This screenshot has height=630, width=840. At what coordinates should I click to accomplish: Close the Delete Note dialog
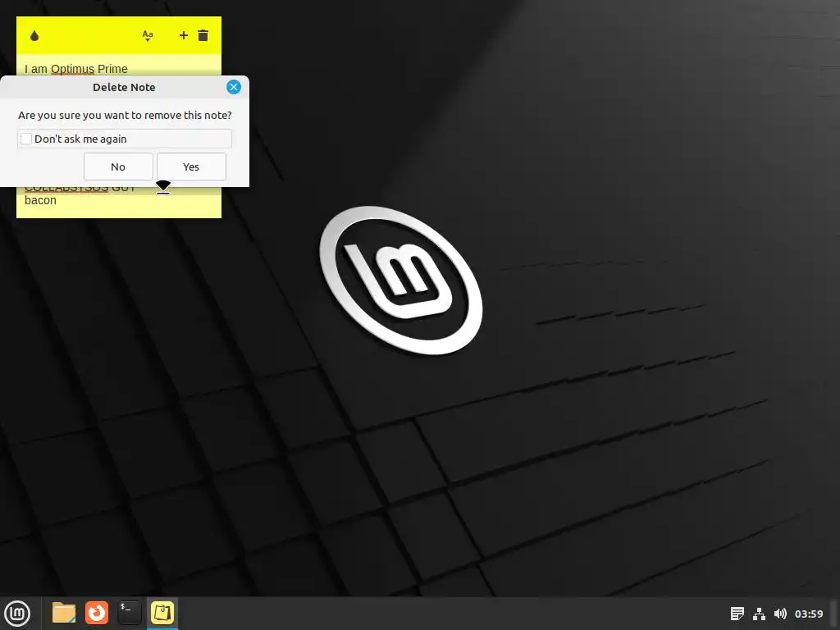(x=234, y=87)
